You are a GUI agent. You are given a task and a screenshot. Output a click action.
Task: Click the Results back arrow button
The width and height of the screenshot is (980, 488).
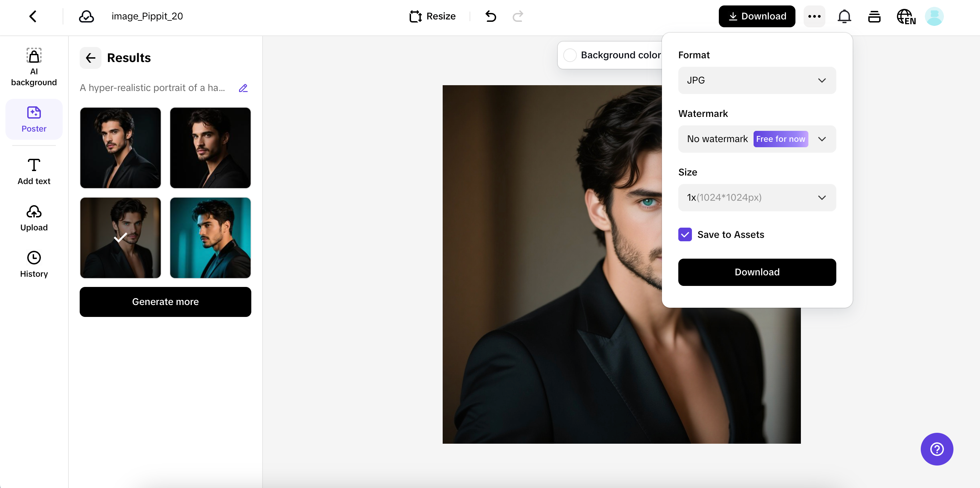[91, 58]
